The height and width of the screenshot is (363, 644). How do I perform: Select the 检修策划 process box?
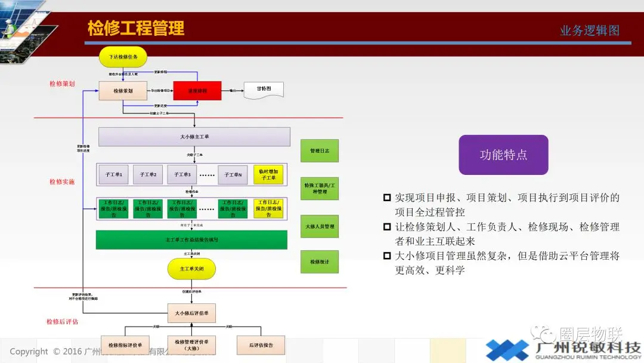click(123, 91)
